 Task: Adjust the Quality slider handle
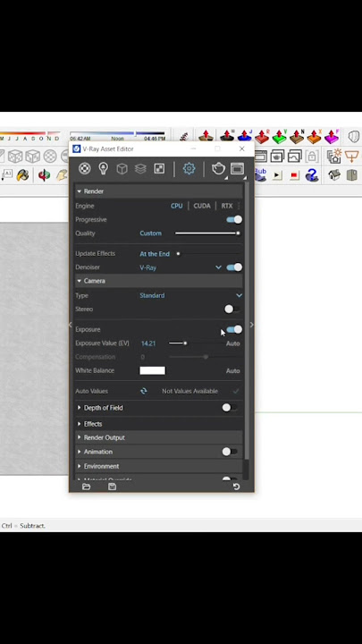click(238, 233)
